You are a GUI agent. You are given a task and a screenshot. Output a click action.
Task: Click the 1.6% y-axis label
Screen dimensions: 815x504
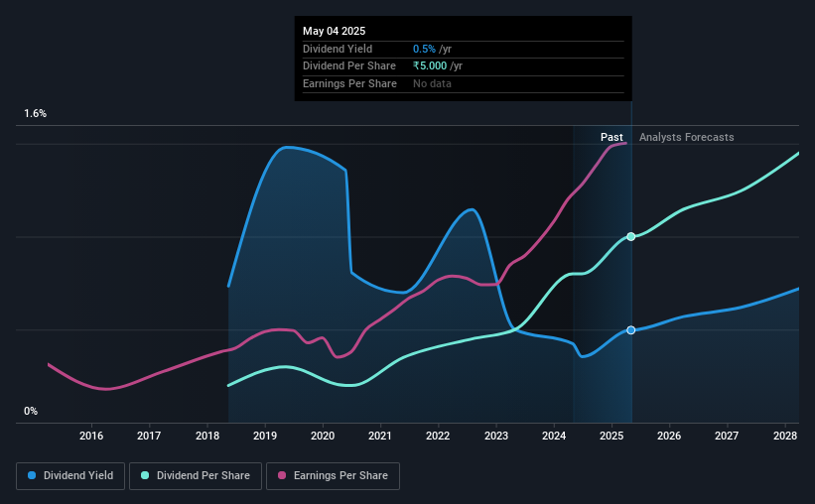pos(36,113)
